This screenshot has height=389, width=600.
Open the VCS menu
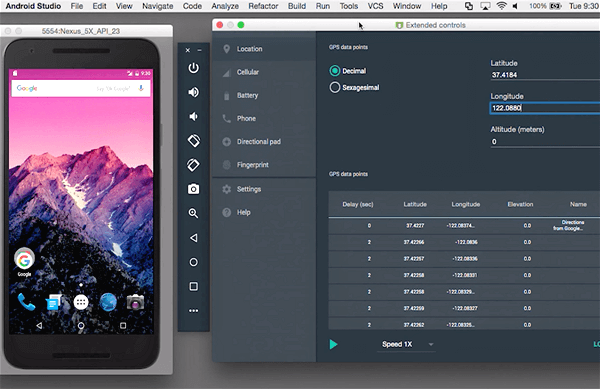(x=375, y=6)
